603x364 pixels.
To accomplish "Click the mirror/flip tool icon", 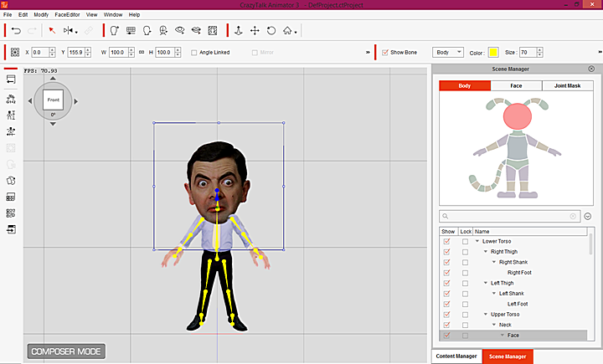I will point(69,30).
